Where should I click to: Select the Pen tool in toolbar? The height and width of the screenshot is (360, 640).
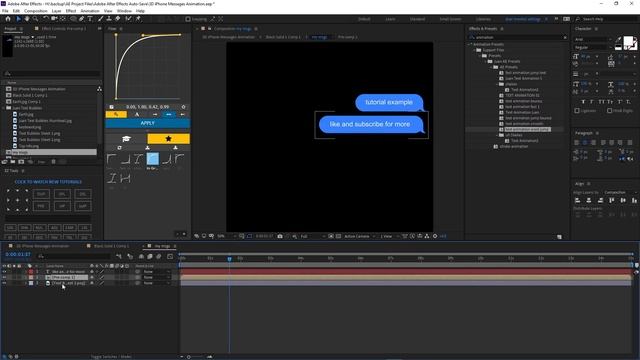82,19
